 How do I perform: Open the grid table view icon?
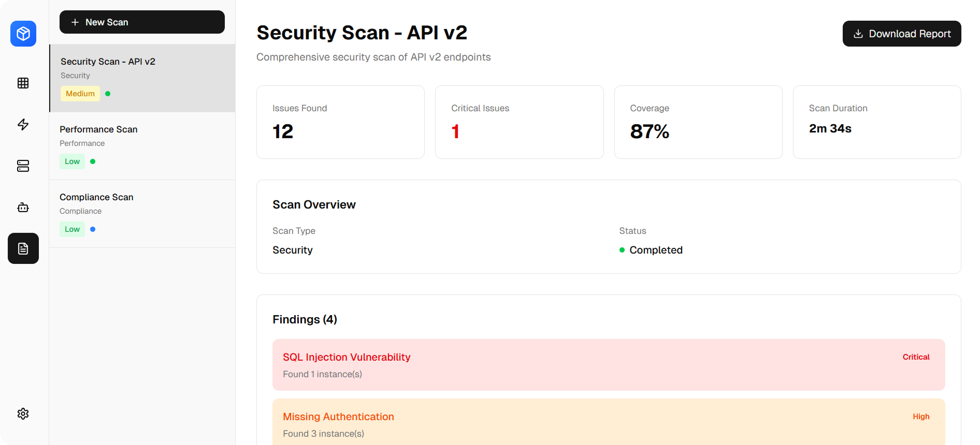[23, 83]
